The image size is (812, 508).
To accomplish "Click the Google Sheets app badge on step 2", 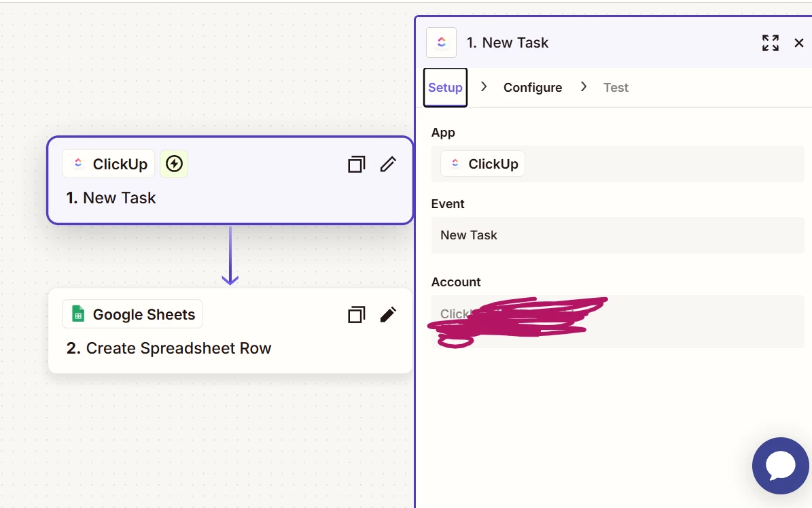I will click(x=132, y=314).
